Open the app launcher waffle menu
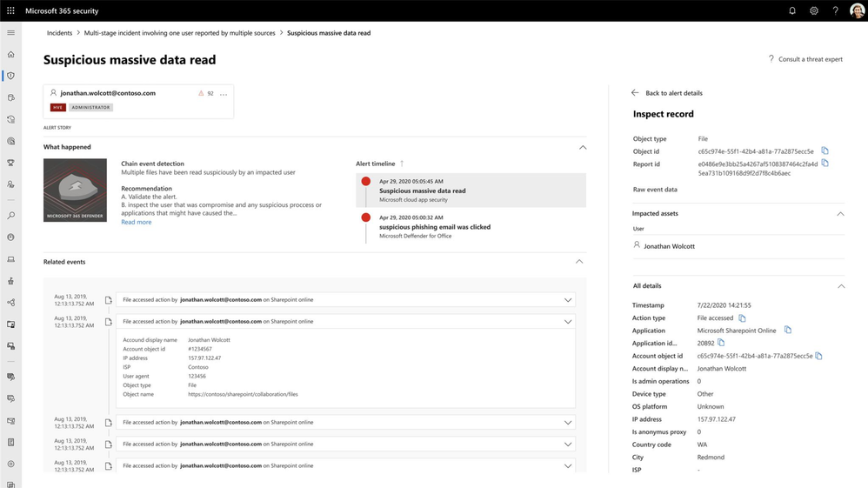 tap(10, 11)
